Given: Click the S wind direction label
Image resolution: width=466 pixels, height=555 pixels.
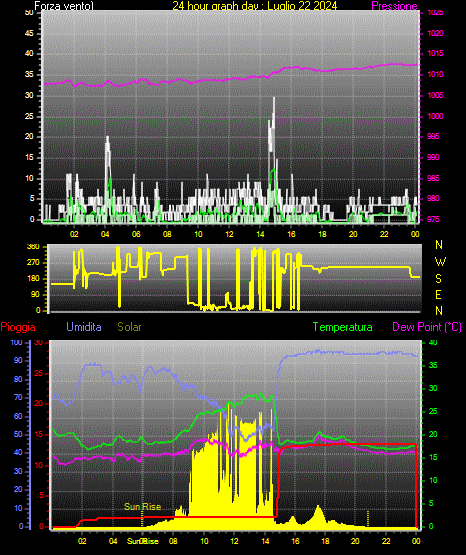Looking at the screenshot, I should (x=438, y=279).
